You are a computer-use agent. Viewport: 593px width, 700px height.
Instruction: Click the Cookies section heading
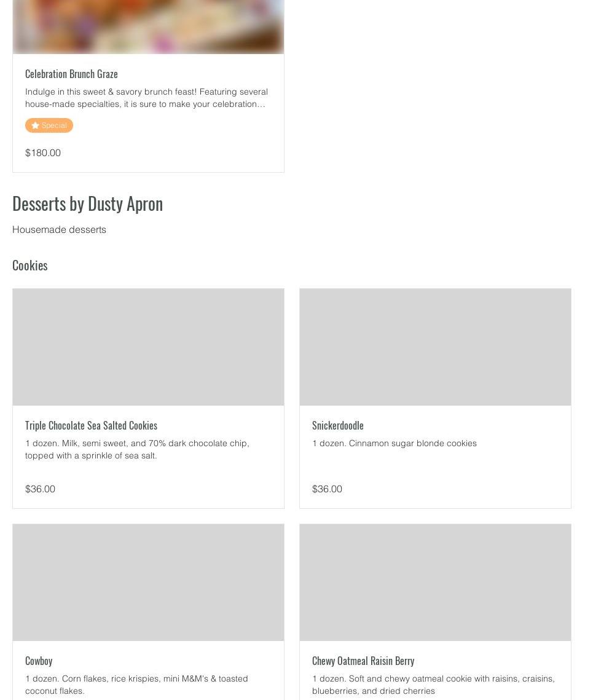tap(30, 265)
